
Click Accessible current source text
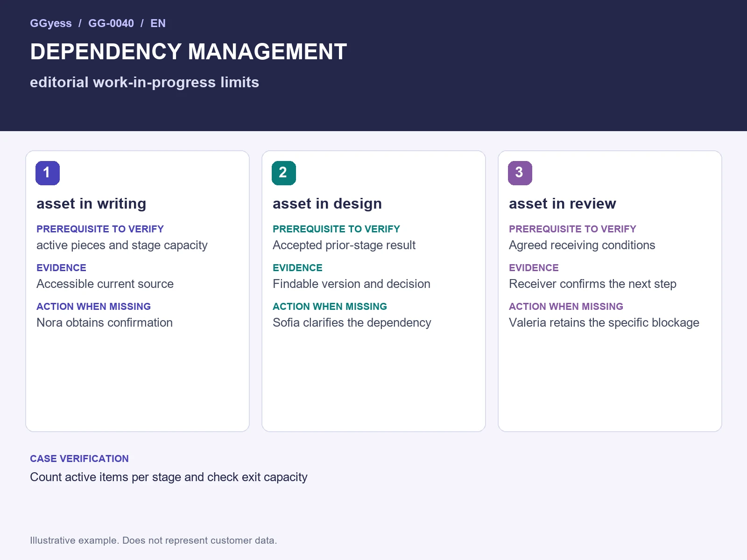(105, 284)
